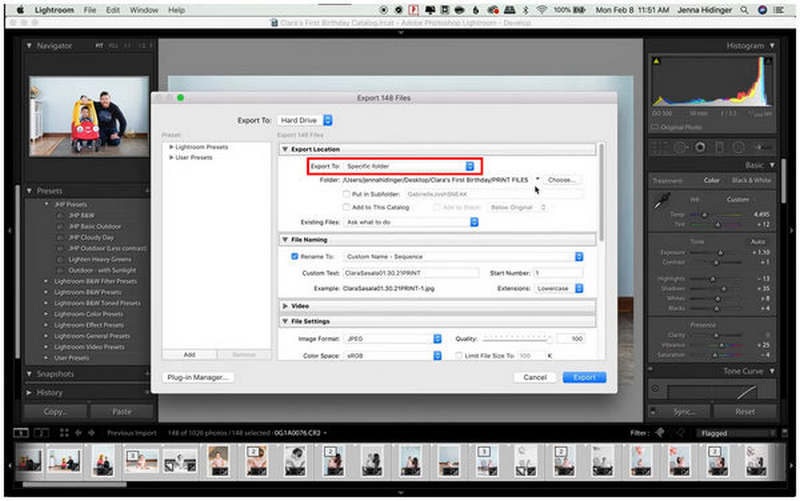Click the Navigator preview thumbnail
This screenshot has width=800, height=501.
coord(89,116)
